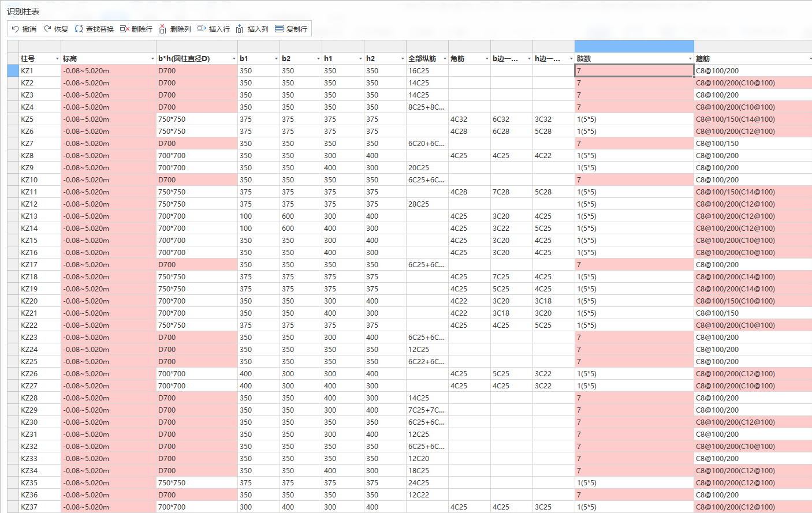
Task: Click the 删除列 delete column icon
Action: coord(162,29)
